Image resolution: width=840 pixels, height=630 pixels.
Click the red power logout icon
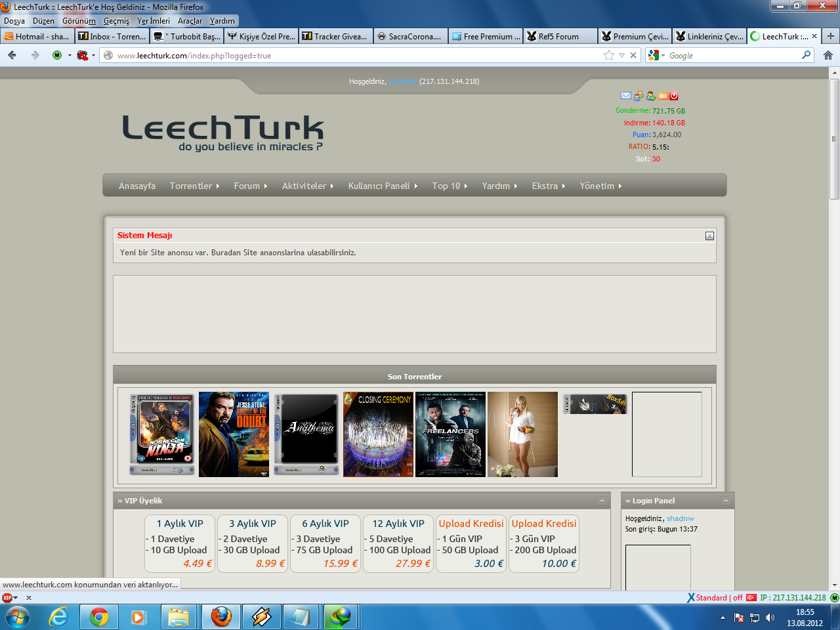click(x=674, y=96)
